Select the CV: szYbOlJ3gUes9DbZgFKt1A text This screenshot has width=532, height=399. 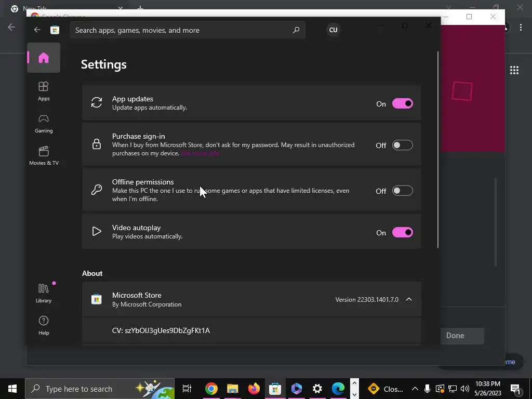pos(161,330)
